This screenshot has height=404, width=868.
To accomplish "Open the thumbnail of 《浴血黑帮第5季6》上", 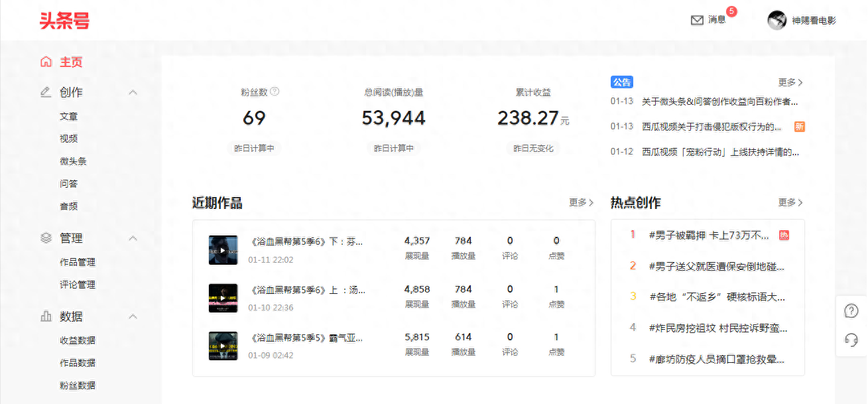I will pos(223,299).
